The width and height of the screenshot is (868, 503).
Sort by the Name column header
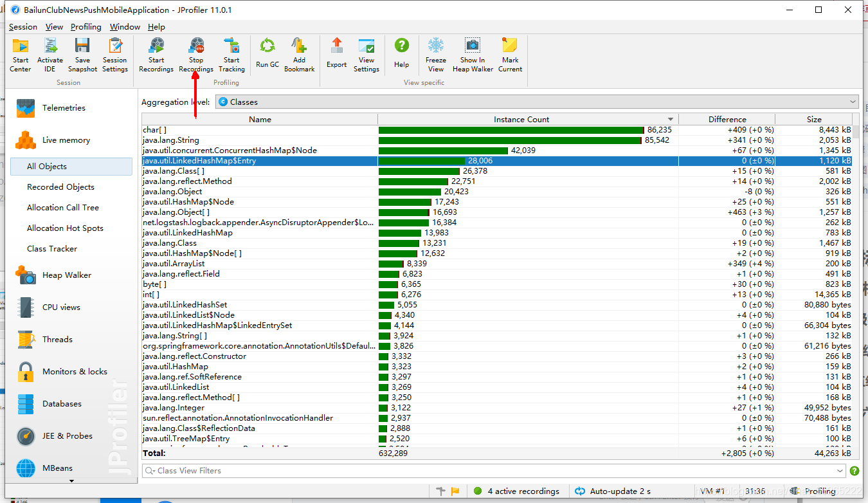coord(260,119)
